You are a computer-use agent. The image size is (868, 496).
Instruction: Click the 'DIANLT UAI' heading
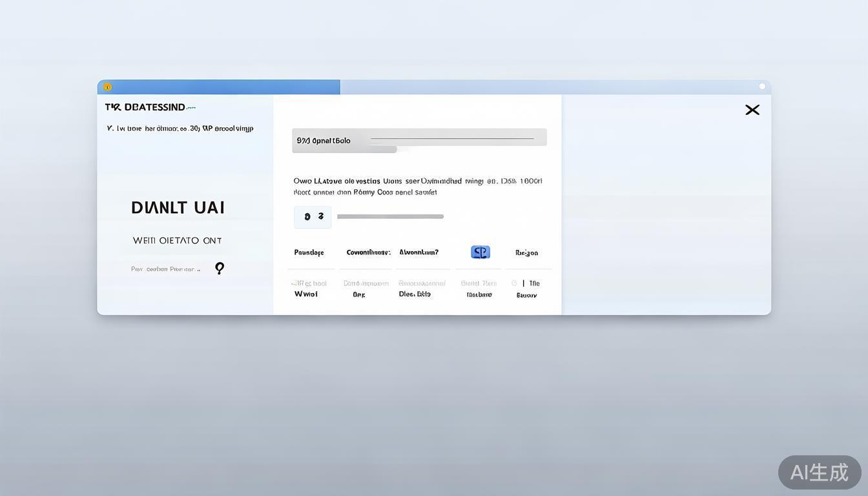tap(178, 207)
